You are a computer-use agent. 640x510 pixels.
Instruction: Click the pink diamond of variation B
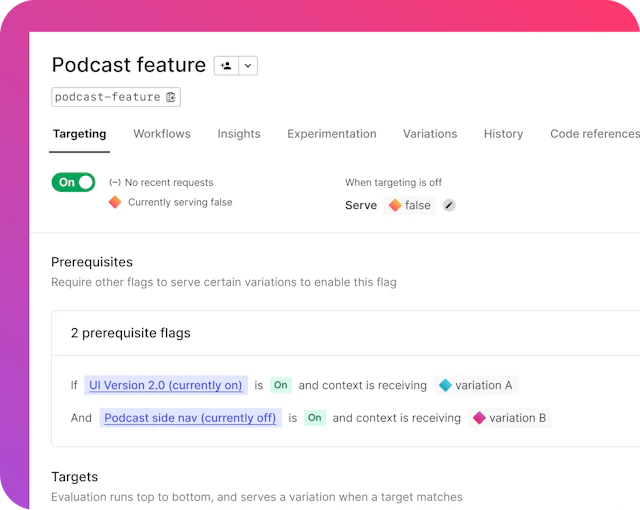coord(479,418)
